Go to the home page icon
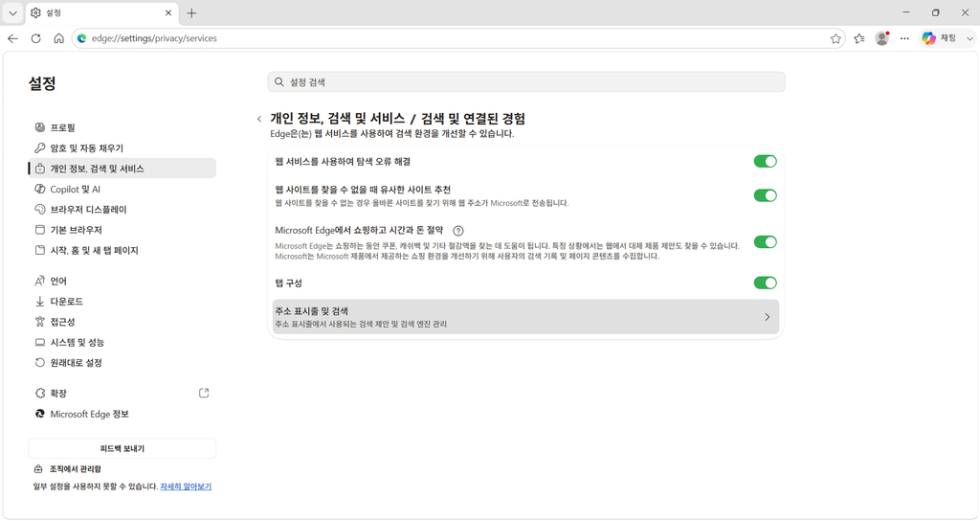The image size is (980, 521). coord(58,38)
